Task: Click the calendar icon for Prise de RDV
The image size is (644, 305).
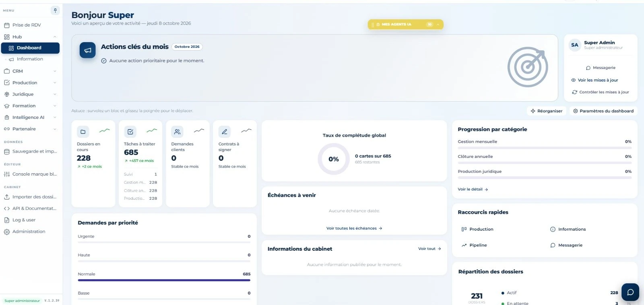Action: [7, 25]
